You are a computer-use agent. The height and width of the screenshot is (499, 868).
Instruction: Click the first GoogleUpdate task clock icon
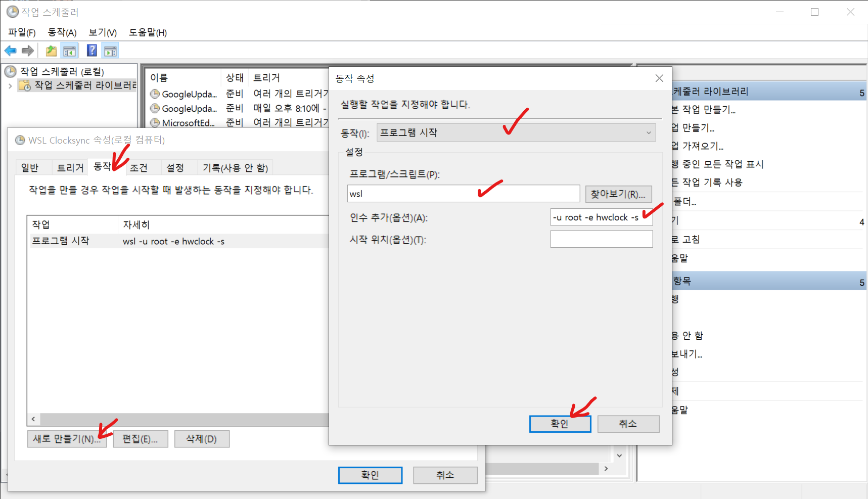point(155,94)
